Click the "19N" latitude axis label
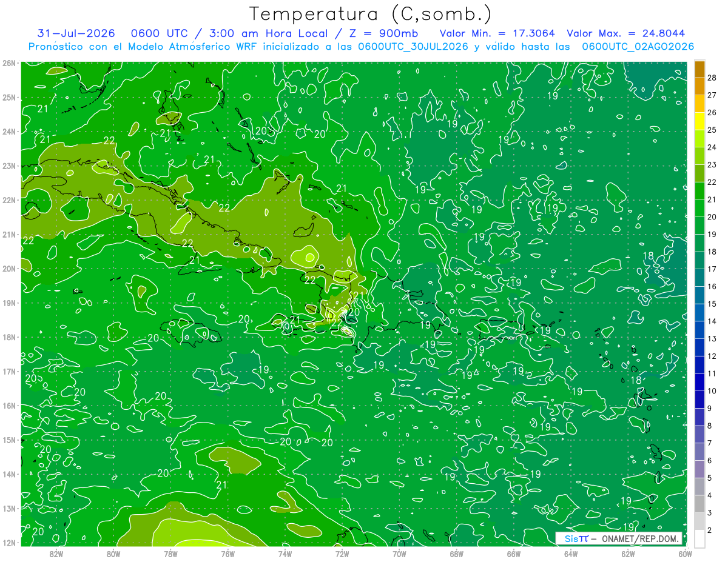Image resolution: width=728 pixels, height=562 pixels. (x=8, y=303)
